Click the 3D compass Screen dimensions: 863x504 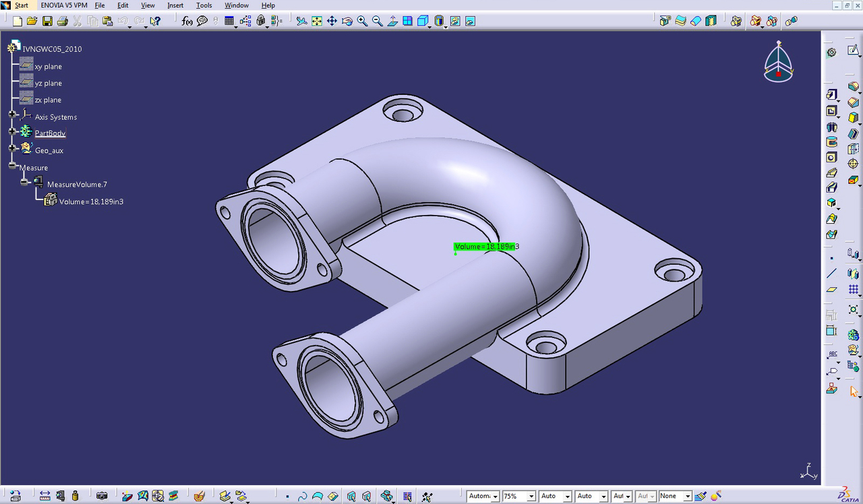[x=779, y=62]
